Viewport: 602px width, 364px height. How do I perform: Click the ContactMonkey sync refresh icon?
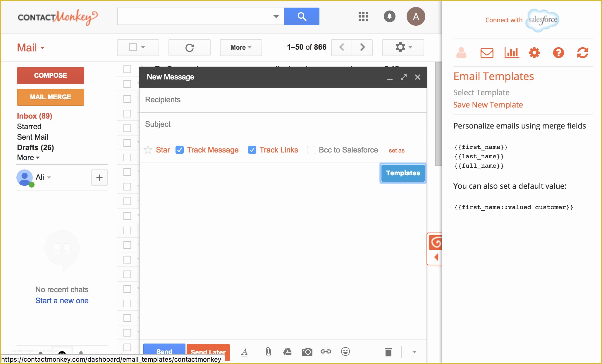tap(582, 53)
